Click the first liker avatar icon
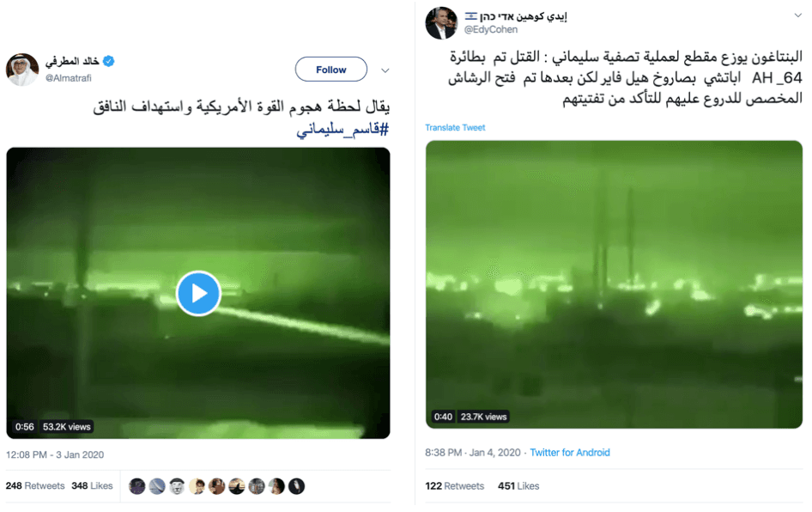Image resolution: width=812 pixels, height=512 pixels. click(136, 486)
